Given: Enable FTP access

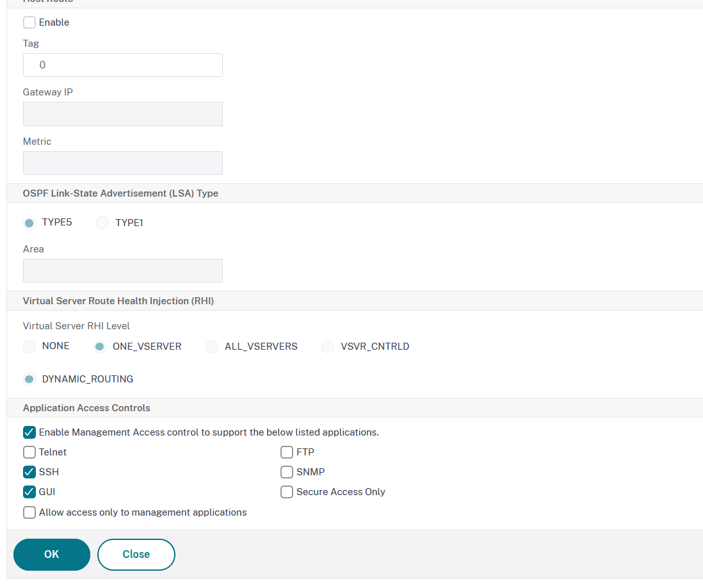Looking at the screenshot, I should click(x=287, y=452).
